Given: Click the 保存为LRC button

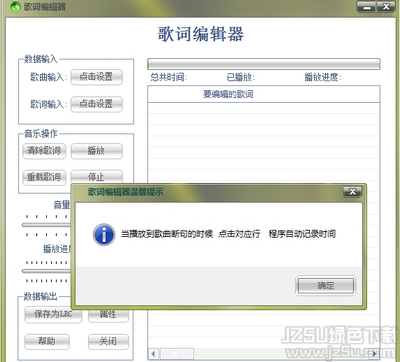Looking at the screenshot, I should pos(53,314).
